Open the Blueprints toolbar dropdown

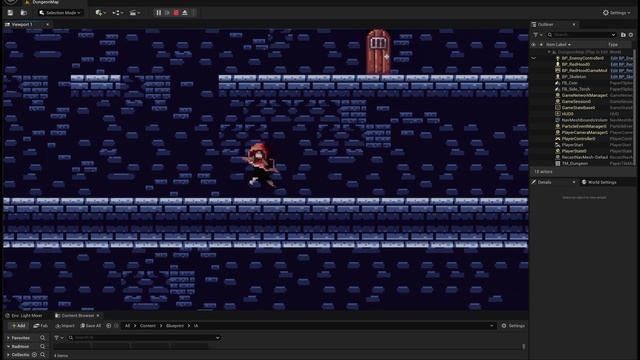[x=118, y=13]
